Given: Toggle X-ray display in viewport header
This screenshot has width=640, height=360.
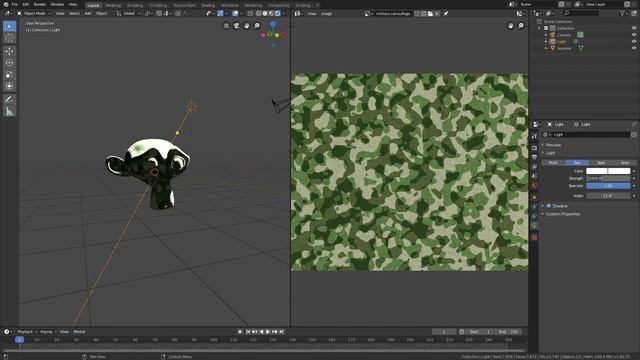Looking at the screenshot, I should coord(250,13).
